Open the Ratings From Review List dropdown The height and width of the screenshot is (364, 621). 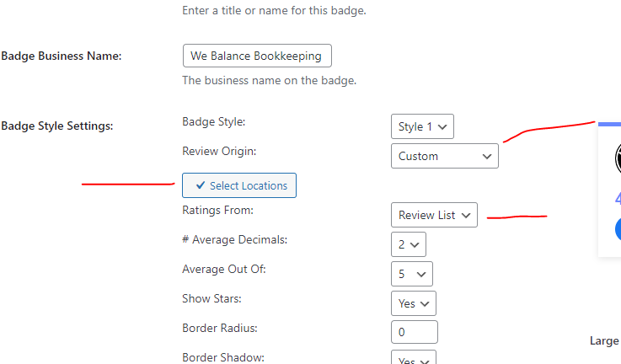point(434,215)
